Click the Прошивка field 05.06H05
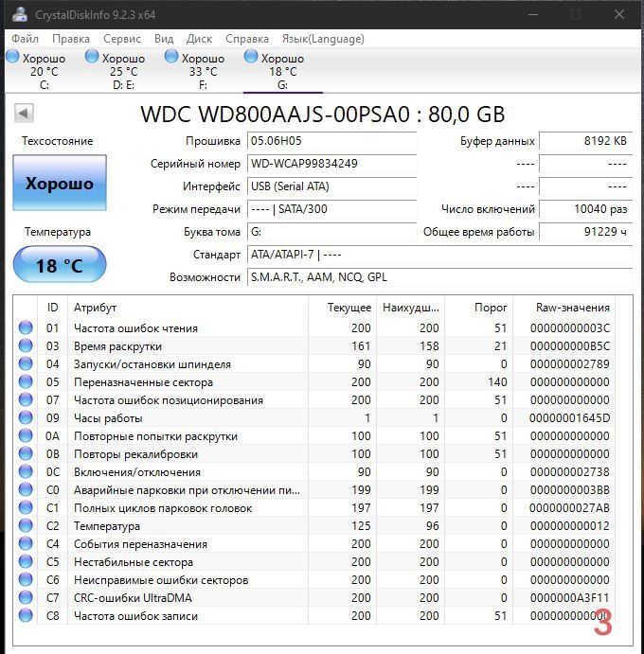This screenshot has width=644, height=654. 332,141
